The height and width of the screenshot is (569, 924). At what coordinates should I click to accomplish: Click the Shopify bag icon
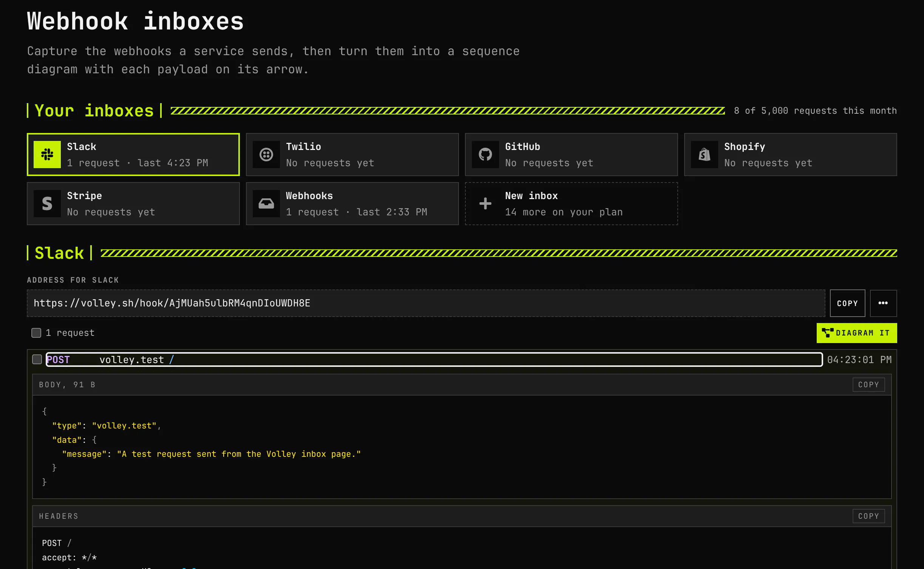[705, 155]
